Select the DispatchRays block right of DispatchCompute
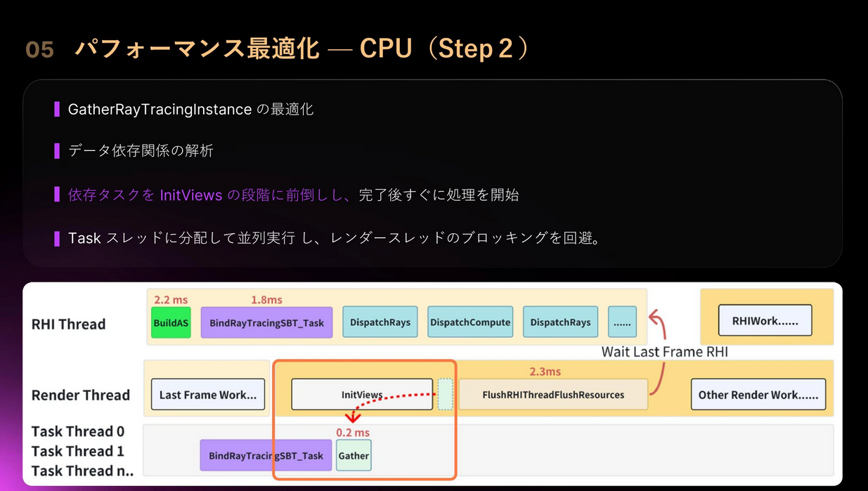Screen dimensions: 868x491 coord(560,322)
